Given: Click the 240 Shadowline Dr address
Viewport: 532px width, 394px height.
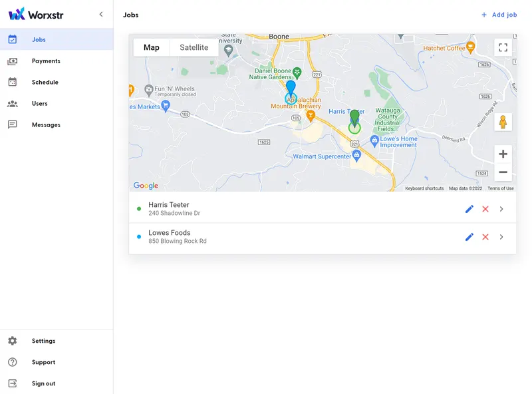Looking at the screenshot, I should (174, 213).
